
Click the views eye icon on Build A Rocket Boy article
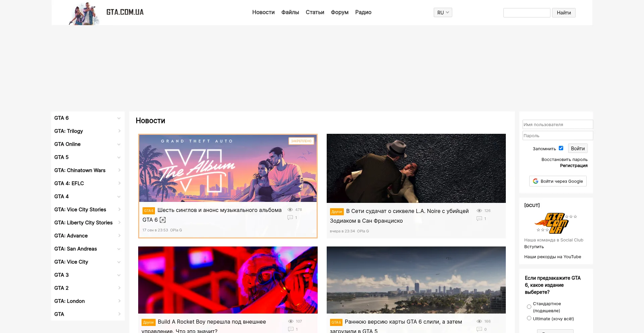291,321
